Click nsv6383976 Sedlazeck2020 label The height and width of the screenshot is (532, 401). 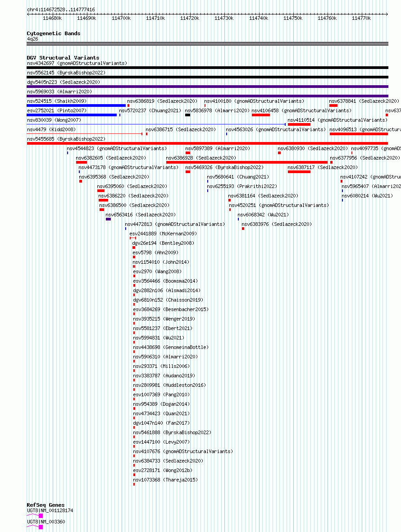point(277,225)
